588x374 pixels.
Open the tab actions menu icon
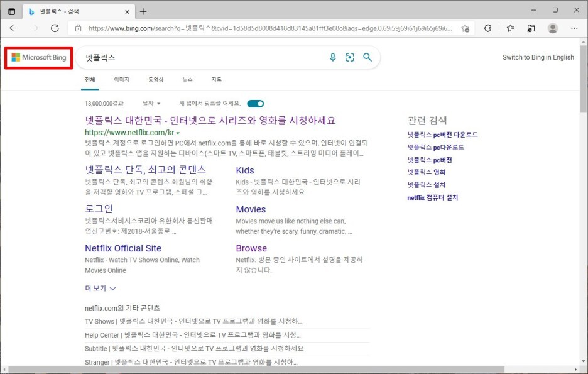[12, 12]
